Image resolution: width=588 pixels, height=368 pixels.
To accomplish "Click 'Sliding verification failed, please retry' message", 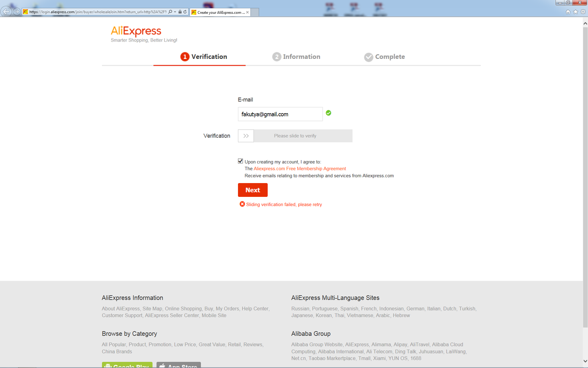I will [284, 205].
